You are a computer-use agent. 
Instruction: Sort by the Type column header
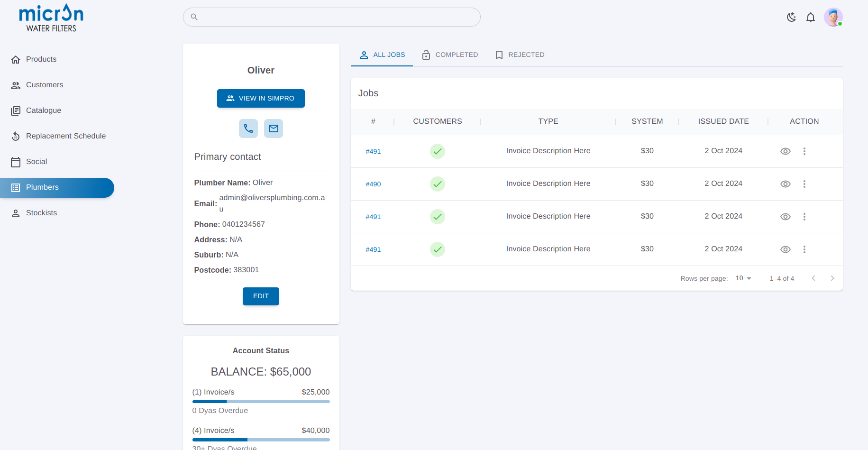tap(548, 121)
